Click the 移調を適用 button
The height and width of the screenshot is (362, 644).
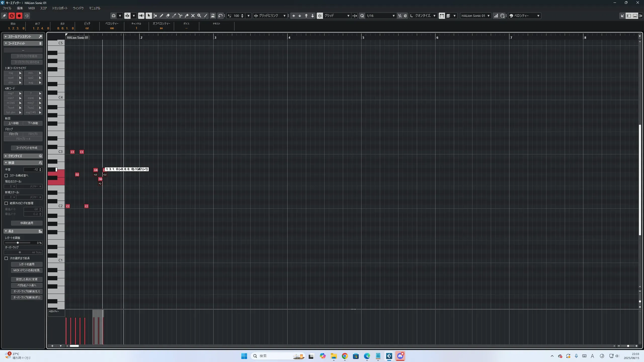(27, 223)
